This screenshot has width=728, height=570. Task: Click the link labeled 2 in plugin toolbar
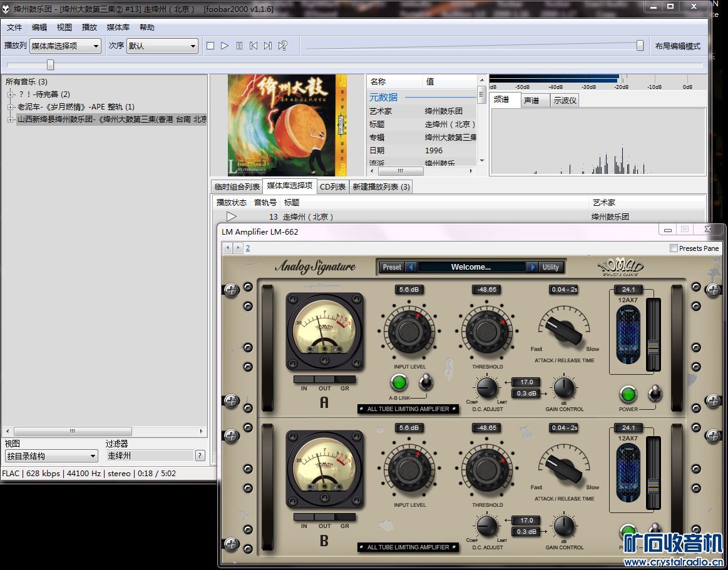coord(248,248)
